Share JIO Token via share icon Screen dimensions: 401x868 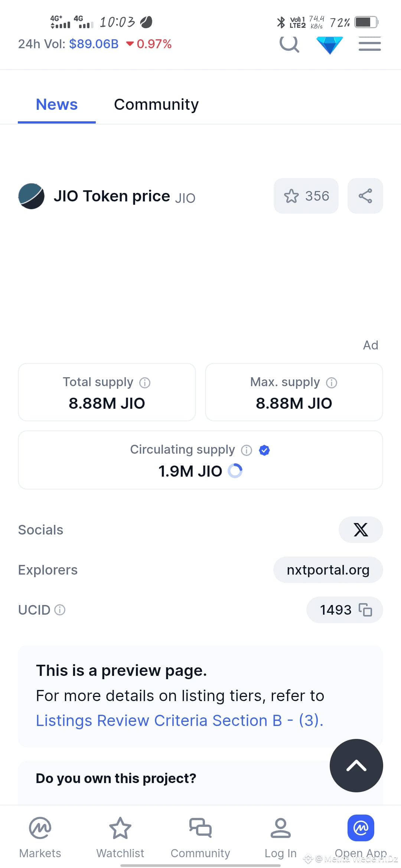click(x=365, y=196)
